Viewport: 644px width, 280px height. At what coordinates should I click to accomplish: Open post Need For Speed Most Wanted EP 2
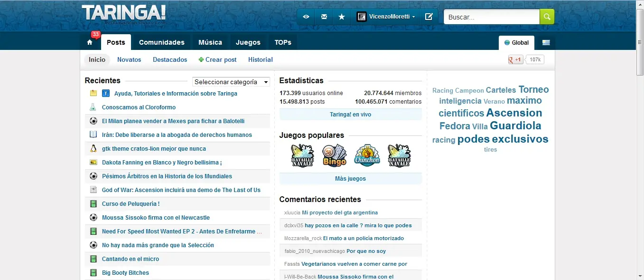coord(182,231)
